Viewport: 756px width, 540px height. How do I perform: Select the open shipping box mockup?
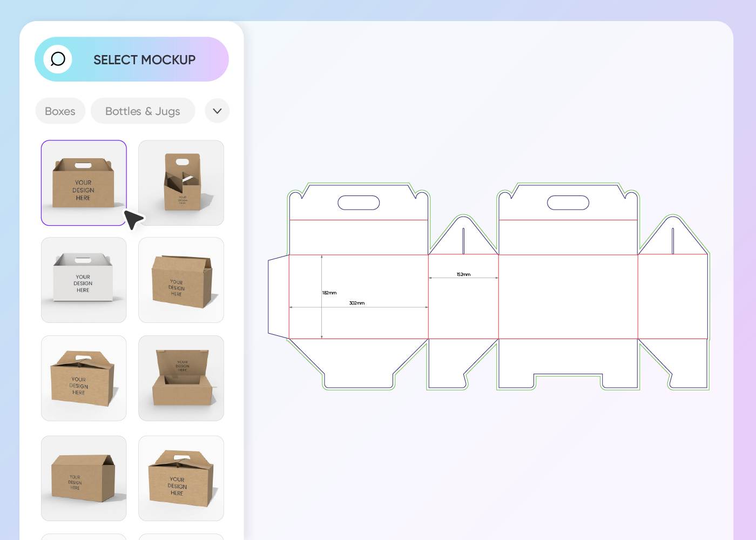pyautogui.click(x=181, y=280)
